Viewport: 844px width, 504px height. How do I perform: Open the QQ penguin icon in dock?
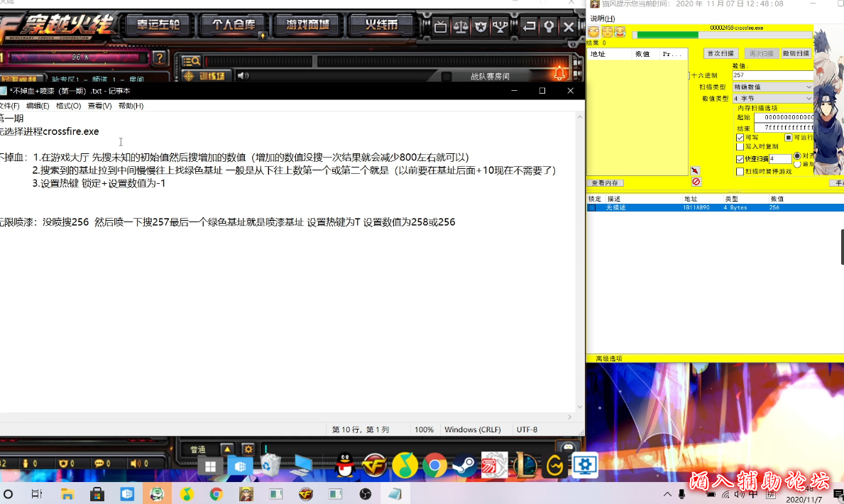pos(345,466)
